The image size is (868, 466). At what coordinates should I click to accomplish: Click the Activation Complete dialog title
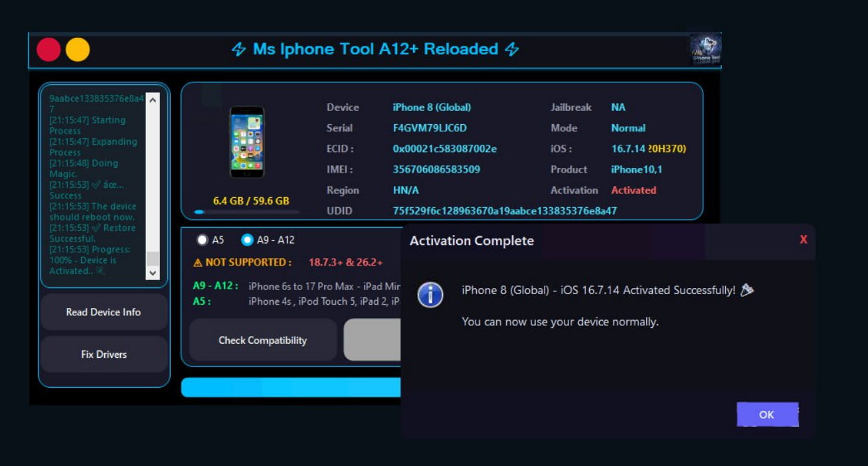tap(472, 240)
